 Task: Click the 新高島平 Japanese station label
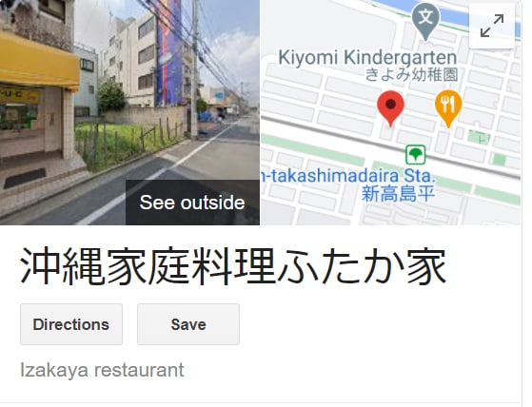[x=398, y=194]
